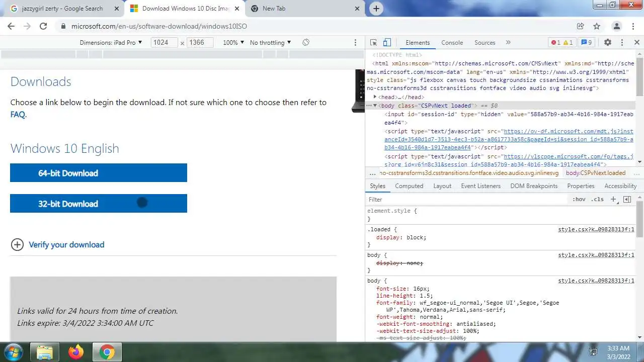The image size is (644, 362).
Task: Click the blue issues counter badge
Action: pyautogui.click(x=587, y=43)
